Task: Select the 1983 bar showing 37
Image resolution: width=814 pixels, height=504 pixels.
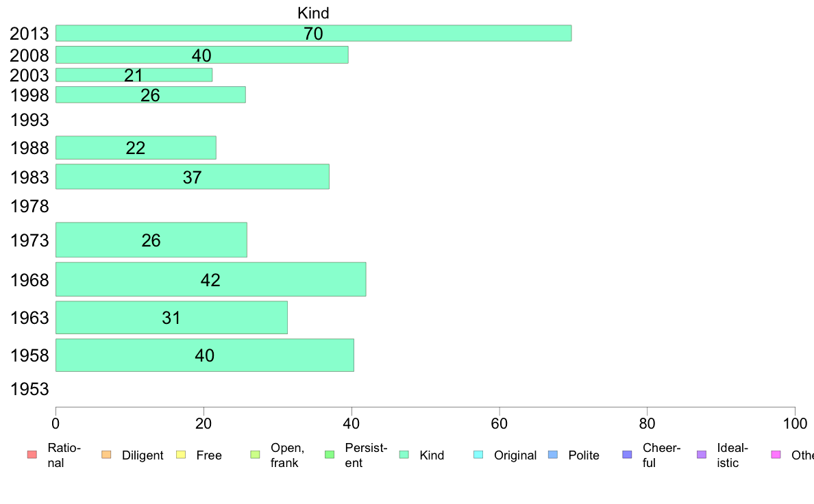Action: pos(192,177)
